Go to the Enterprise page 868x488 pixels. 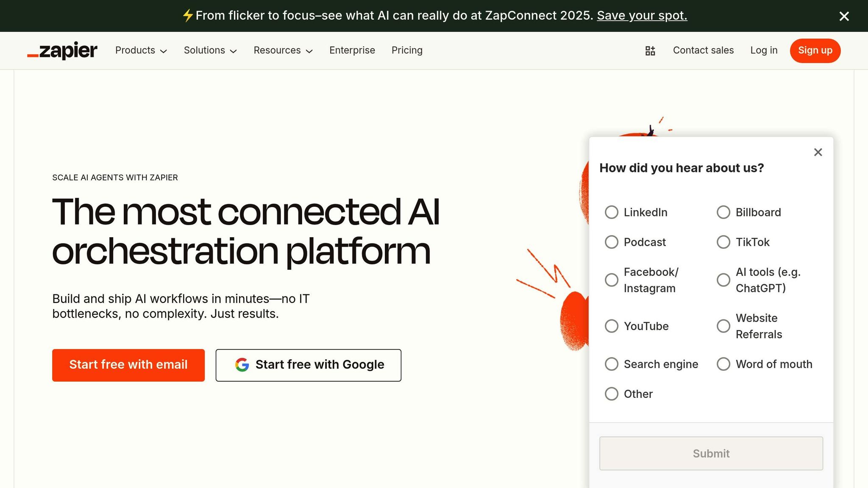tap(352, 50)
